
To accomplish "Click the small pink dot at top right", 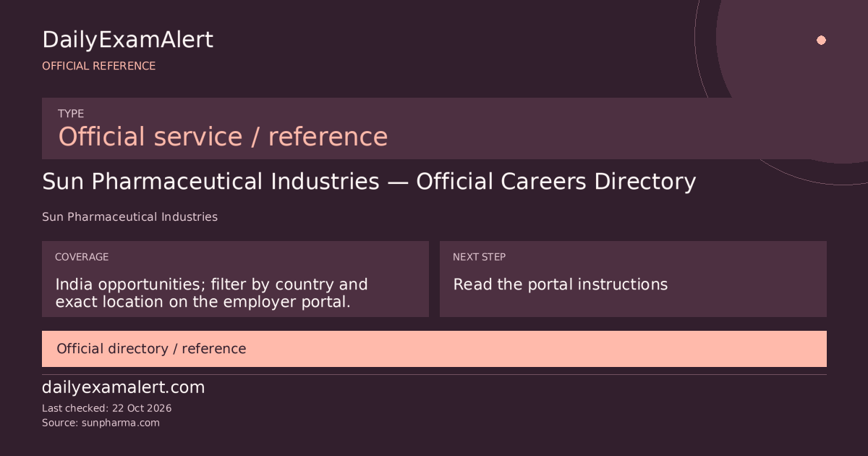I will [821, 40].
